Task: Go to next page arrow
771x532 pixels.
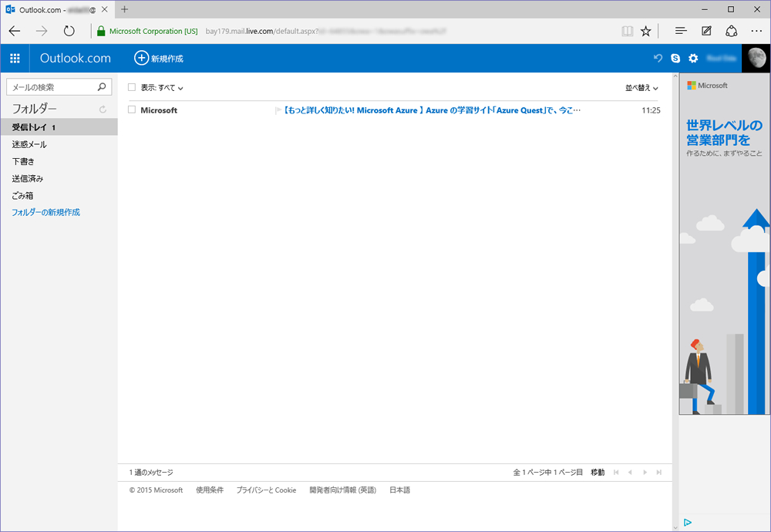Action: [x=645, y=472]
